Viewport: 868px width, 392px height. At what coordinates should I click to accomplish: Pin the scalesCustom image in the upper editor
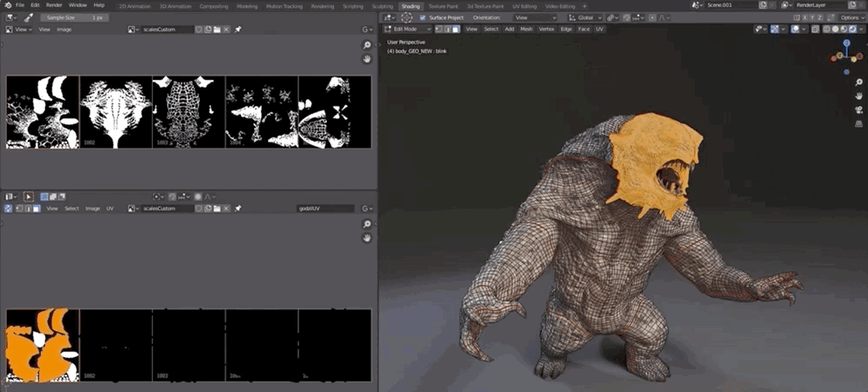click(238, 30)
